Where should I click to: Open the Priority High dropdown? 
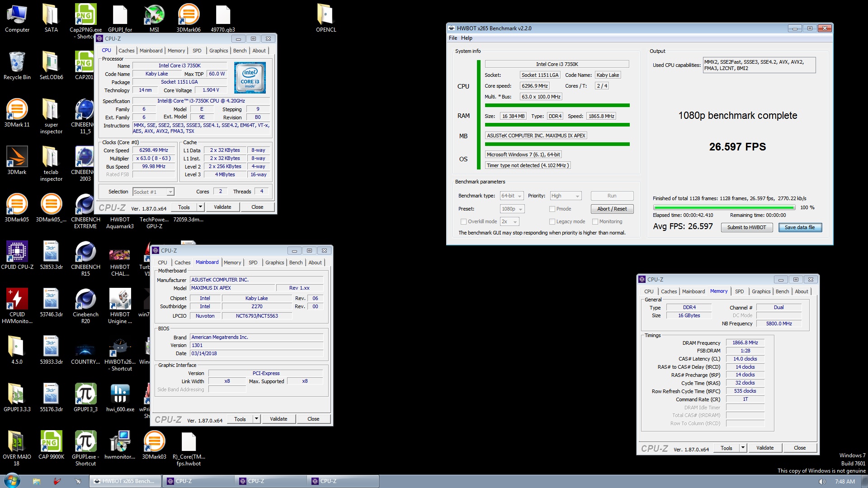click(x=565, y=196)
